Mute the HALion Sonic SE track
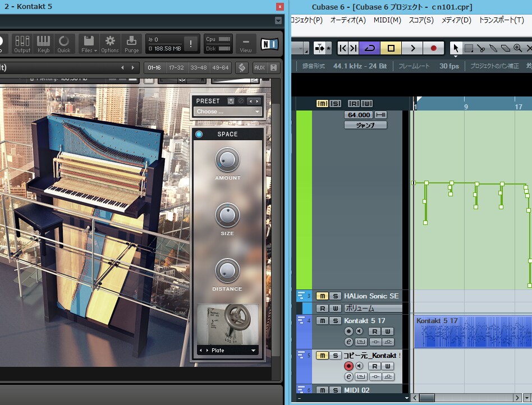The height and width of the screenshot is (405, 532). click(322, 296)
